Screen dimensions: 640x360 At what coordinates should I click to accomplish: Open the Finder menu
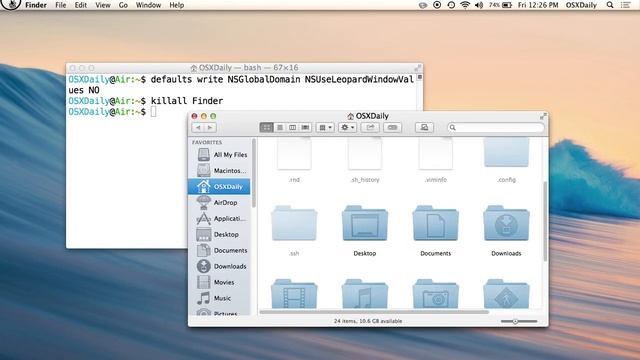click(x=36, y=5)
